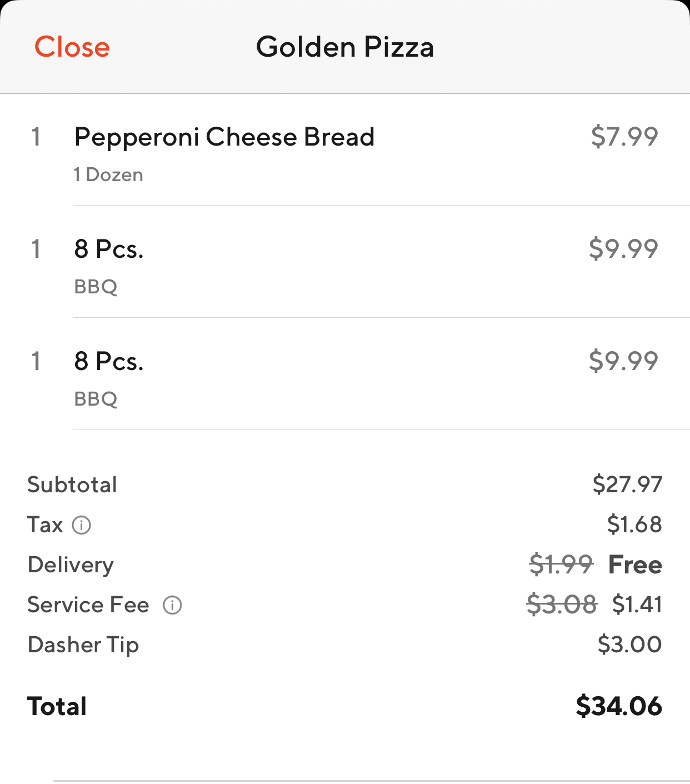Close the Golden Pizza receipt
The width and height of the screenshot is (690, 784).
point(72,47)
